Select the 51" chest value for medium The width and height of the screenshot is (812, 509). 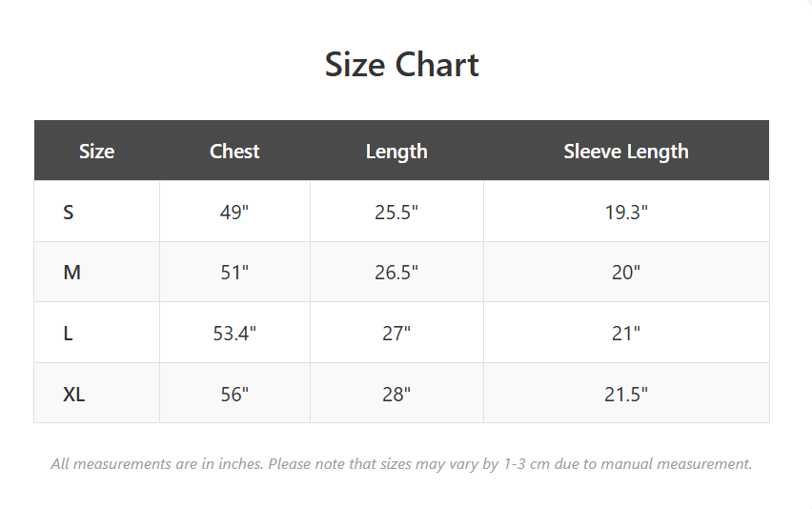coord(234,273)
